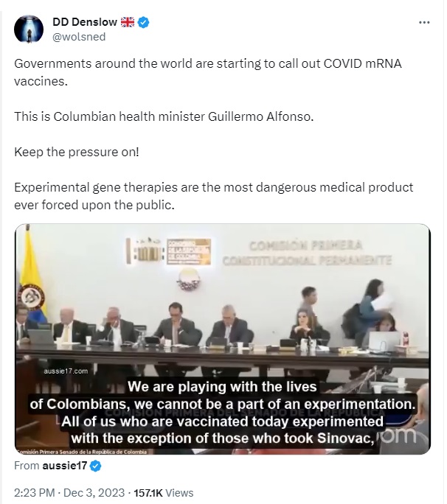Play the embedded Colombian senate video
The height and width of the screenshot is (504, 447).
click(223, 339)
